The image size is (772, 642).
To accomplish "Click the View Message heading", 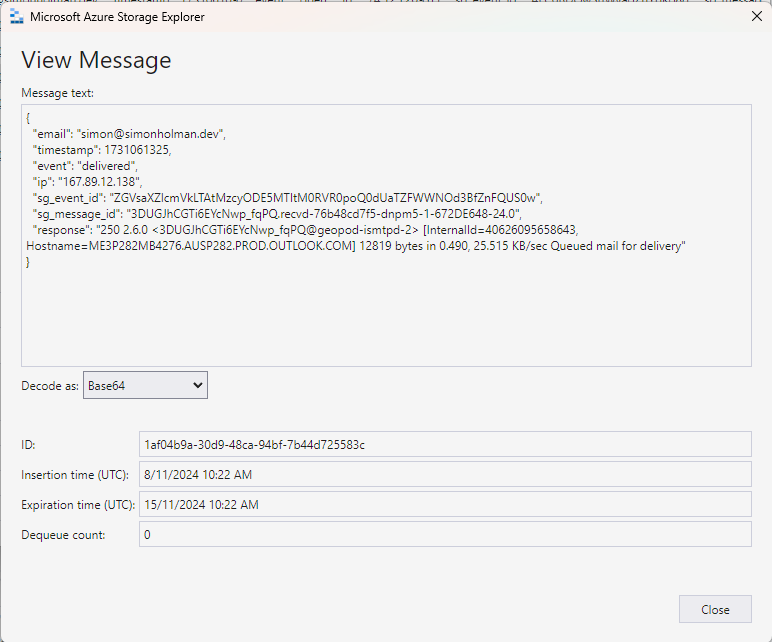I will (x=96, y=60).
